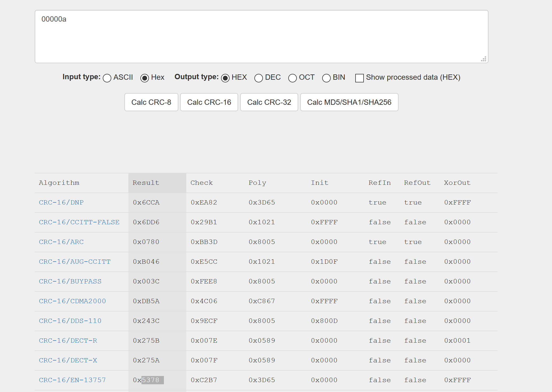Select ASCII input type radio button
Image resolution: width=552 pixels, height=392 pixels.
(x=107, y=78)
